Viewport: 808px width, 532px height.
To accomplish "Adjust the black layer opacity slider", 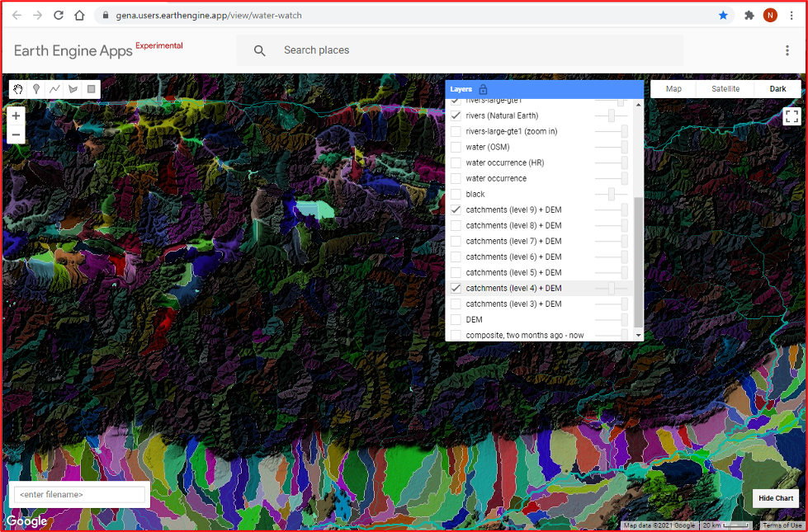I will coord(612,194).
